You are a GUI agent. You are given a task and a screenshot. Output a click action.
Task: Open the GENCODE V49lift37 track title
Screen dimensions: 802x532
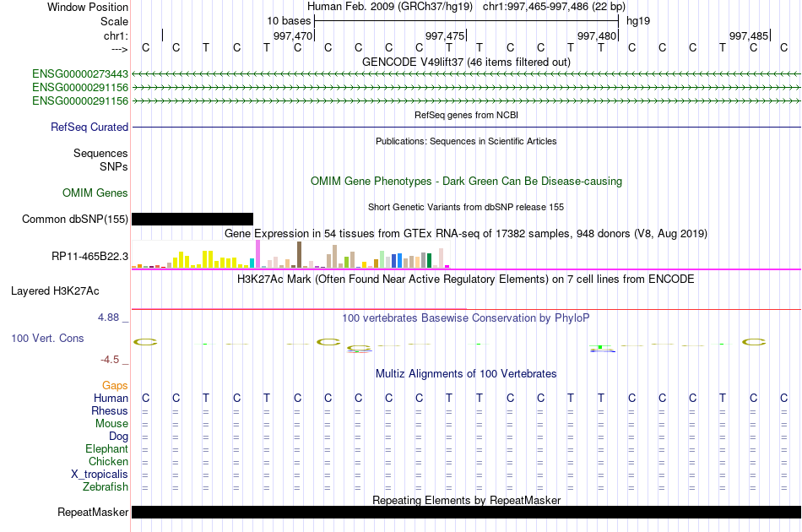pyautogui.click(x=467, y=62)
